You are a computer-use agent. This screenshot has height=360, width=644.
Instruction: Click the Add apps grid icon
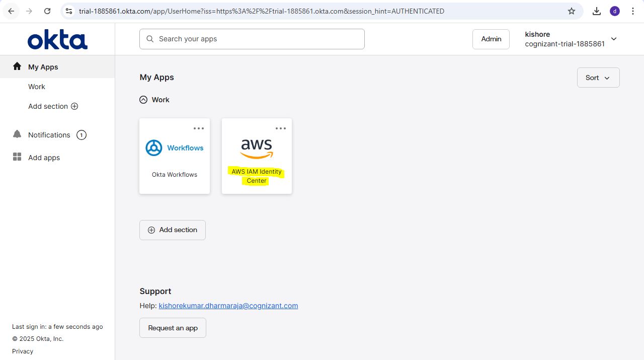tap(17, 157)
